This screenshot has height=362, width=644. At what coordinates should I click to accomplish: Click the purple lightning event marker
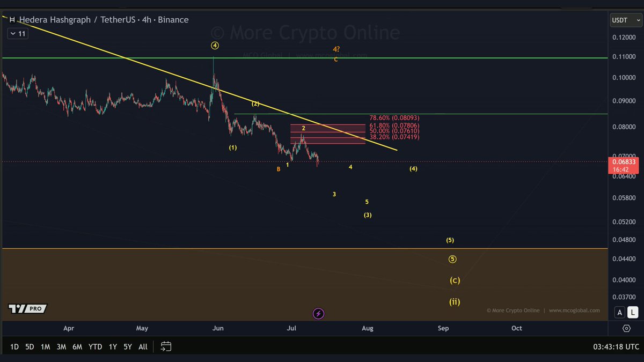point(318,313)
